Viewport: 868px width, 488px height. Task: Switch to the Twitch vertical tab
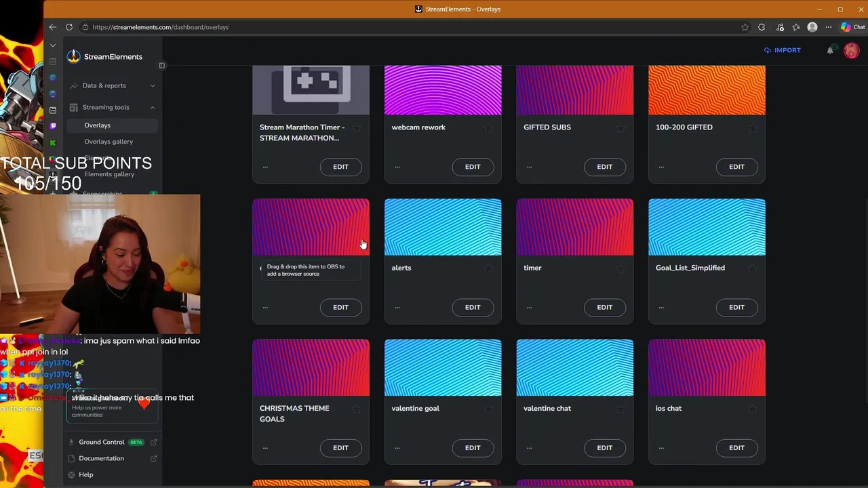[x=53, y=126]
